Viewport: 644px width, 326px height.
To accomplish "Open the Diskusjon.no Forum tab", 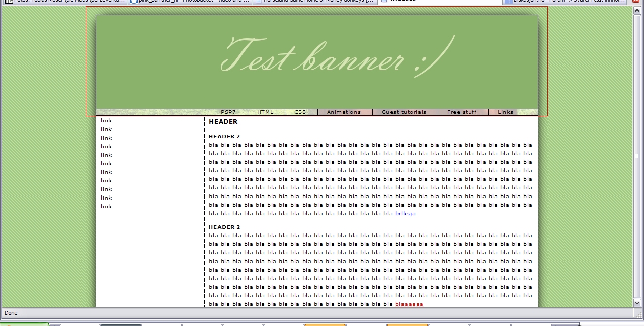I will pos(563,2).
